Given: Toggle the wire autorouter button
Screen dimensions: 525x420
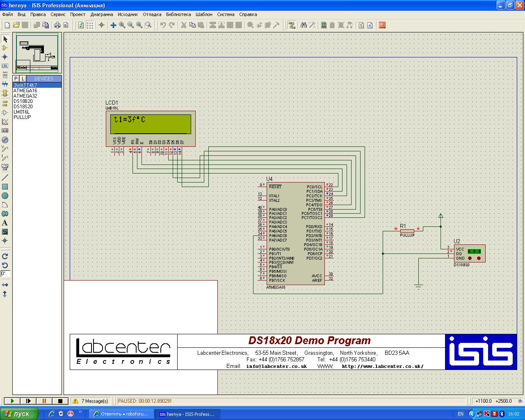Looking at the screenshot, I should tap(292, 25).
